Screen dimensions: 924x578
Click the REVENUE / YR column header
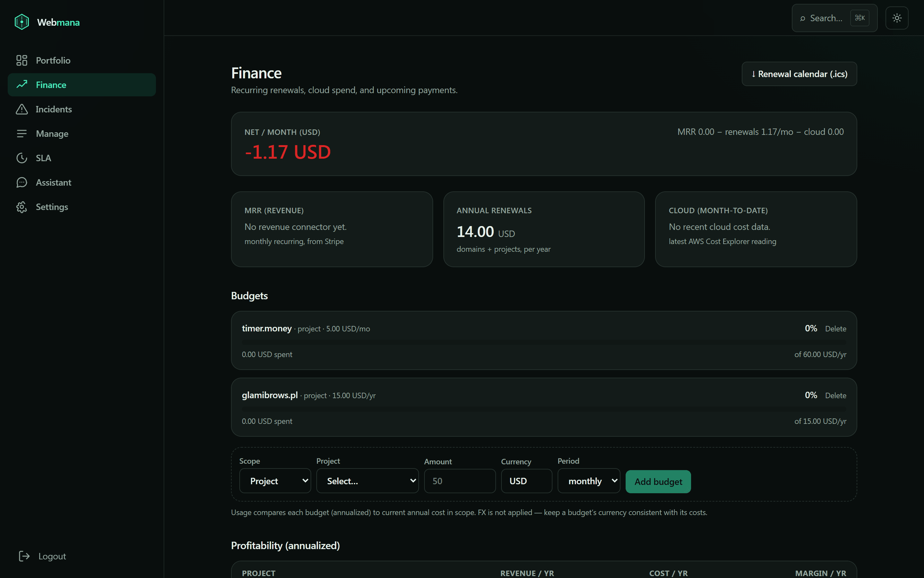(527, 573)
